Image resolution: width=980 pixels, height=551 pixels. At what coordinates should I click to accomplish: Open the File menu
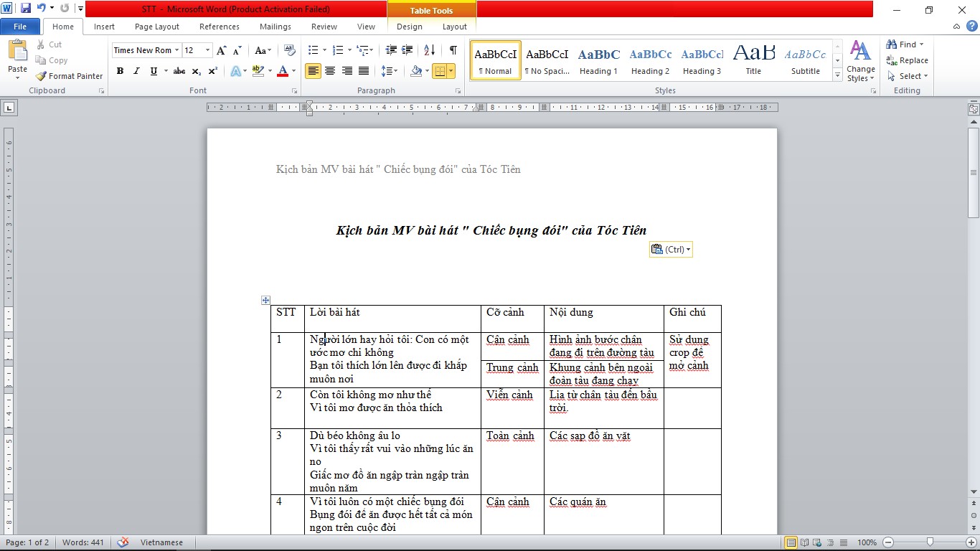[x=20, y=27]
